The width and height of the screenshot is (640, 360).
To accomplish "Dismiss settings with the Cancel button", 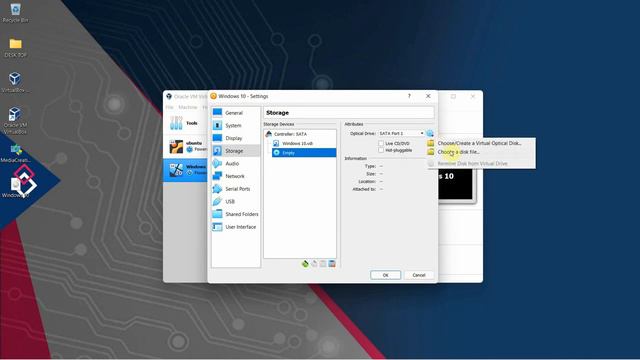I will point(419,275).
